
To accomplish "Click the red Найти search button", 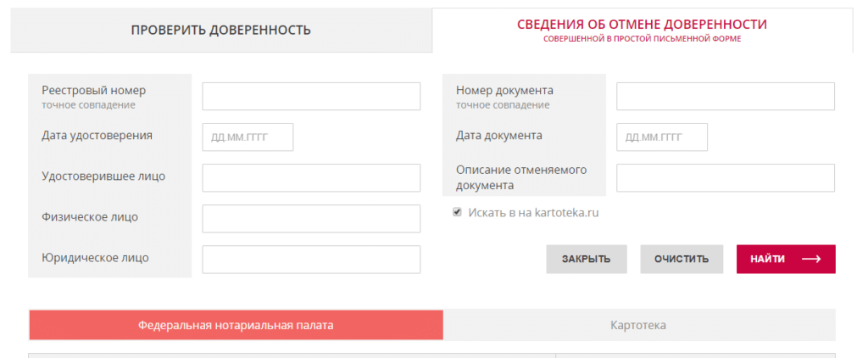I will tap(785, 260).
